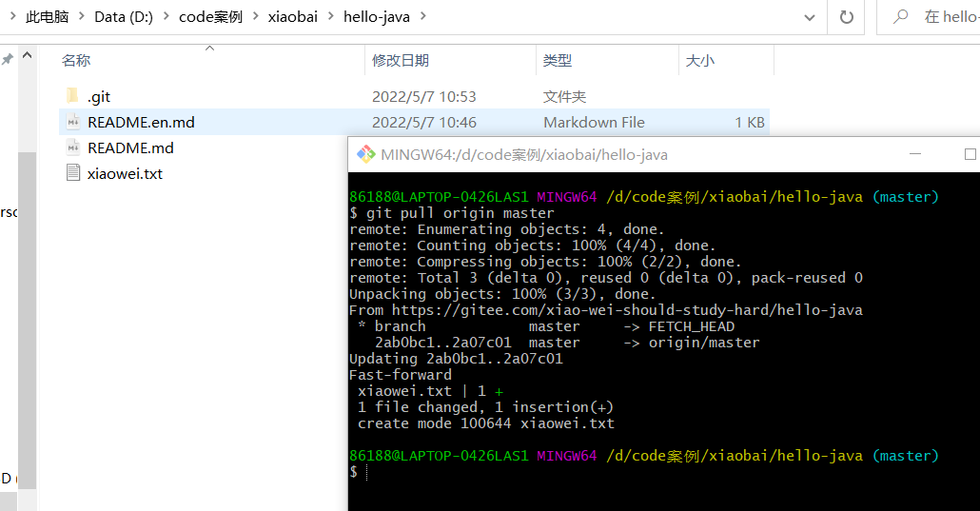Click the Markdown File type cell
The height and width of the screenshot is (511, 980).
[594, 122]
